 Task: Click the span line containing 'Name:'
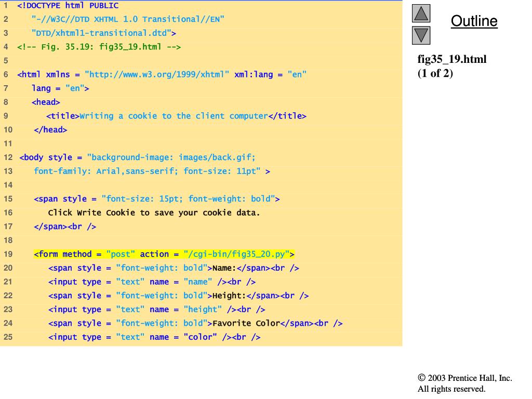click(174, 268)
